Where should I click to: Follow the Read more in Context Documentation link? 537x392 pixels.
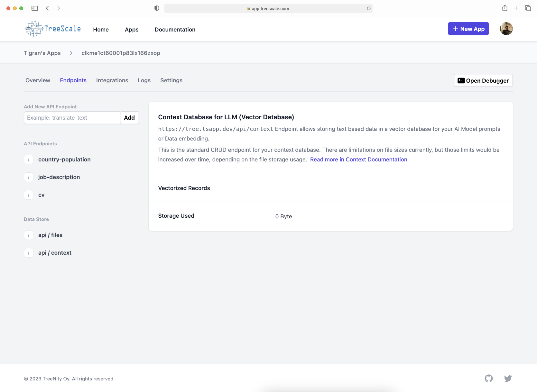[358, 160]
